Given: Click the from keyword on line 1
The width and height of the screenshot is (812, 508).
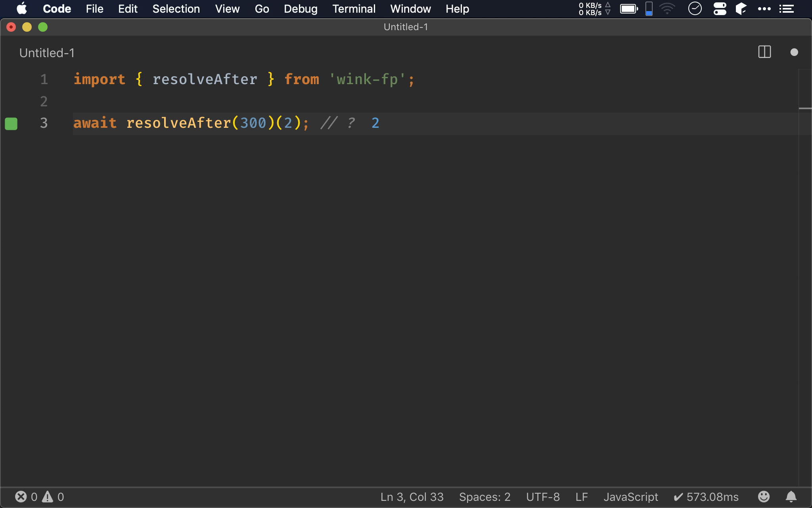Looking at the screenshot, I should pos(302,79).
